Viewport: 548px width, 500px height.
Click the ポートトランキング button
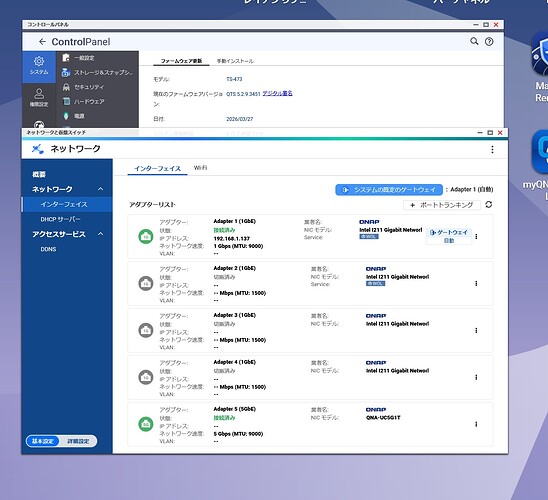click(442, 205)
